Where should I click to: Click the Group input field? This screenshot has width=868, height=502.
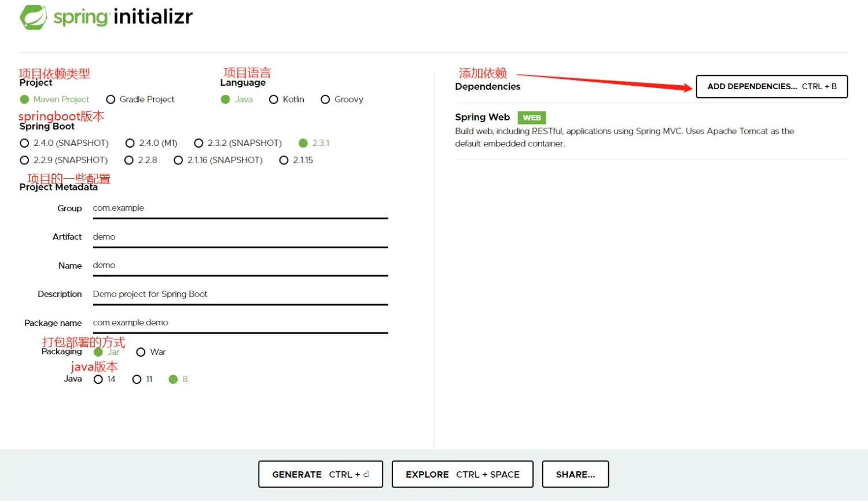click(240, 208)
